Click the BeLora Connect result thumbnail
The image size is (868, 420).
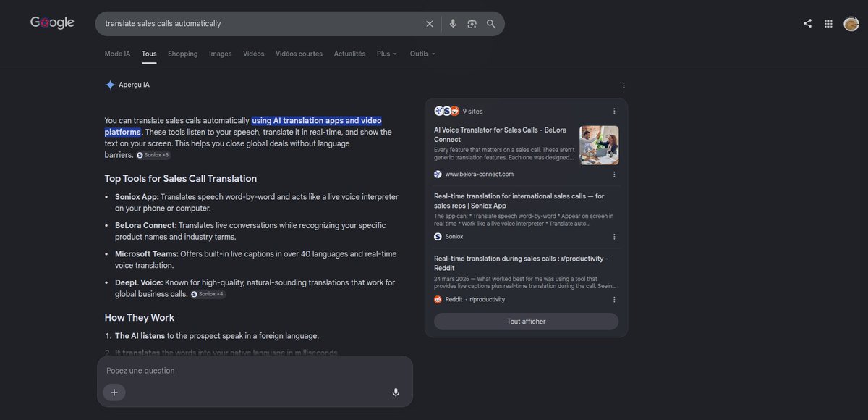pos(599,146)
